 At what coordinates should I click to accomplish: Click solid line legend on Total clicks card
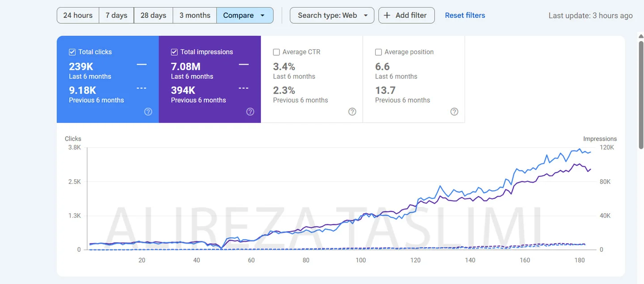tap(141, 65)
